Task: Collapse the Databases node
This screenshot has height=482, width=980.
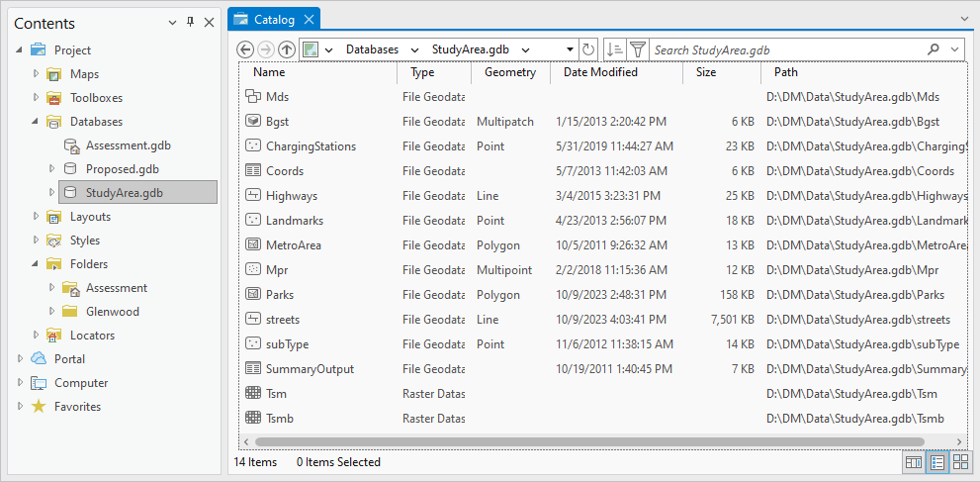Action: [36, 122]
